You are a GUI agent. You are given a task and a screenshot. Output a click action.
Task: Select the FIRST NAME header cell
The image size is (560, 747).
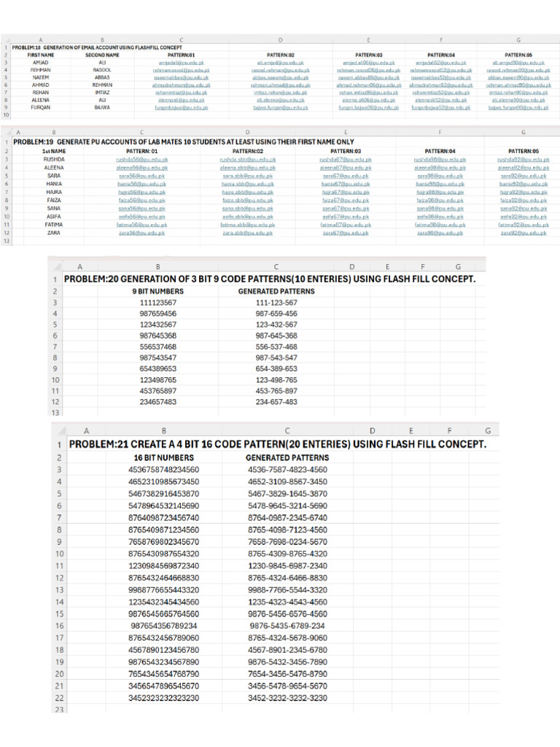(41, 55)
